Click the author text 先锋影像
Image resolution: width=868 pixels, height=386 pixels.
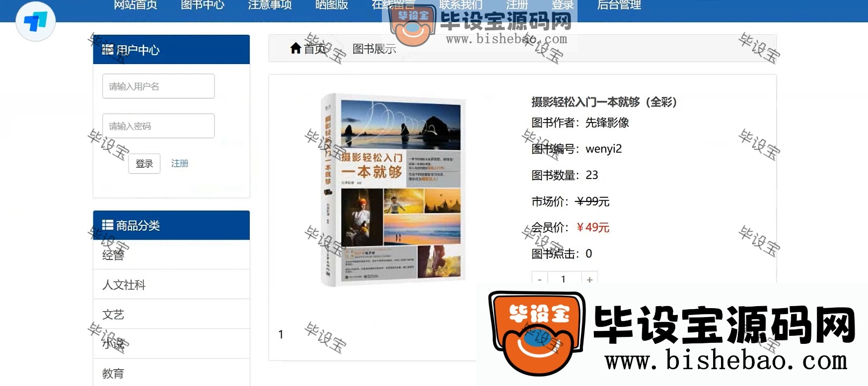click(x=607, y=123)
